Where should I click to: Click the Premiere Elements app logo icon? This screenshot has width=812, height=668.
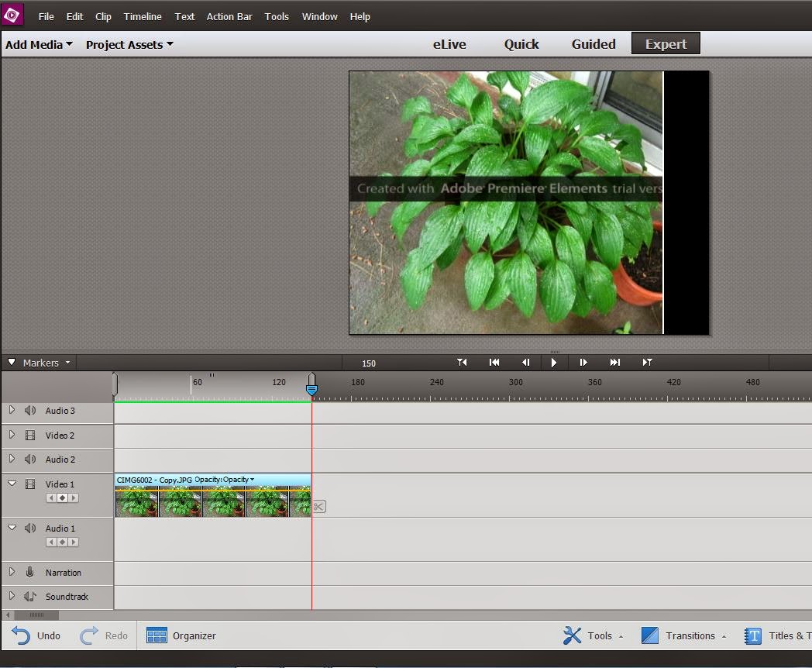tap(12, 15)
